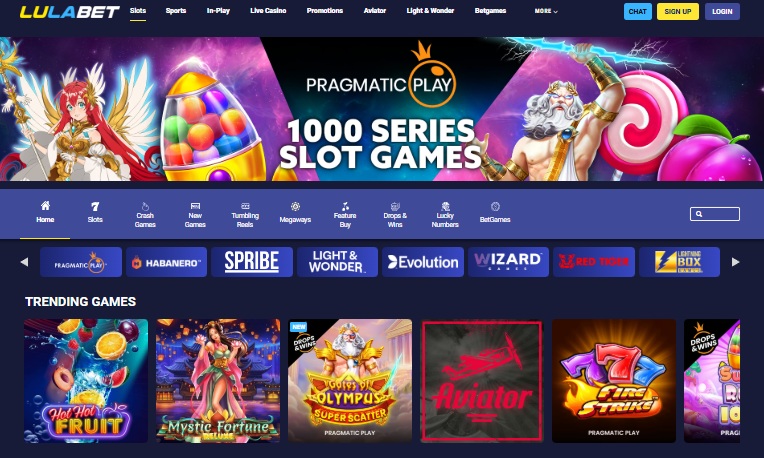Image resolution: width=764 pixels, height=458 pixels.
Task: Choose the New Games category
Action: pyautogui.click(x=195, y=214)
